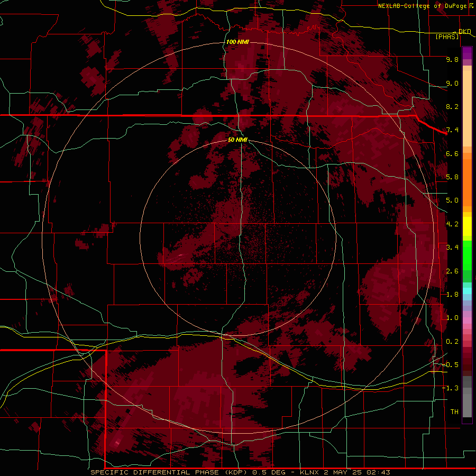Click the '-0.5' color scale value
Image resolution: width=476 pixels, height=476 pixels.
click(451, 365)
